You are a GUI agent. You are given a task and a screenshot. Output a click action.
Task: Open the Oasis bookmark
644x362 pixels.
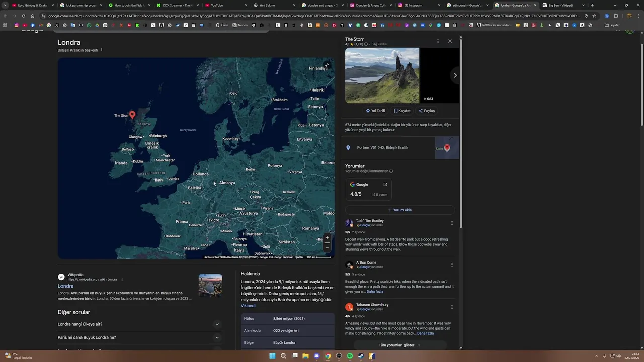[x=222, y=25]
